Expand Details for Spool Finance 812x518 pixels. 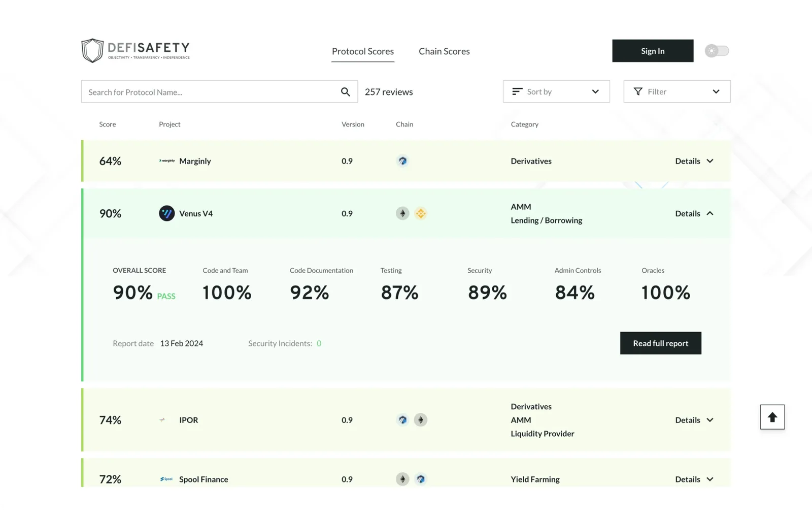tap(694, 479)
